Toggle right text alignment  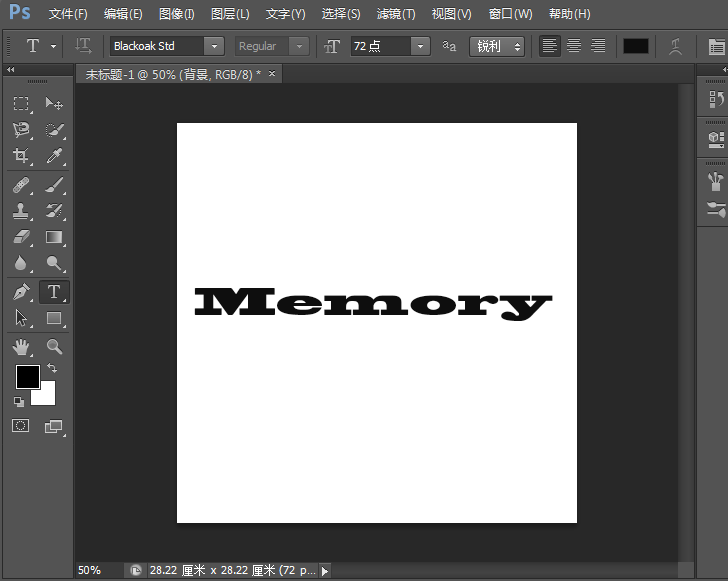598,46
